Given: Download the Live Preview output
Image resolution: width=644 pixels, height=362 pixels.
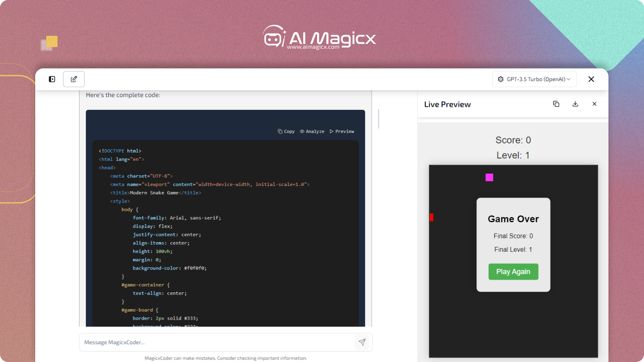Looking at the screenshot, I should 575,104.
